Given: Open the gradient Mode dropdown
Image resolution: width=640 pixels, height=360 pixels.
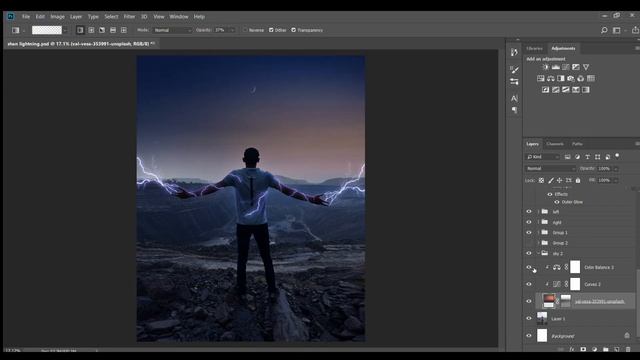Looking at the screenshot, I should point(172,30).
